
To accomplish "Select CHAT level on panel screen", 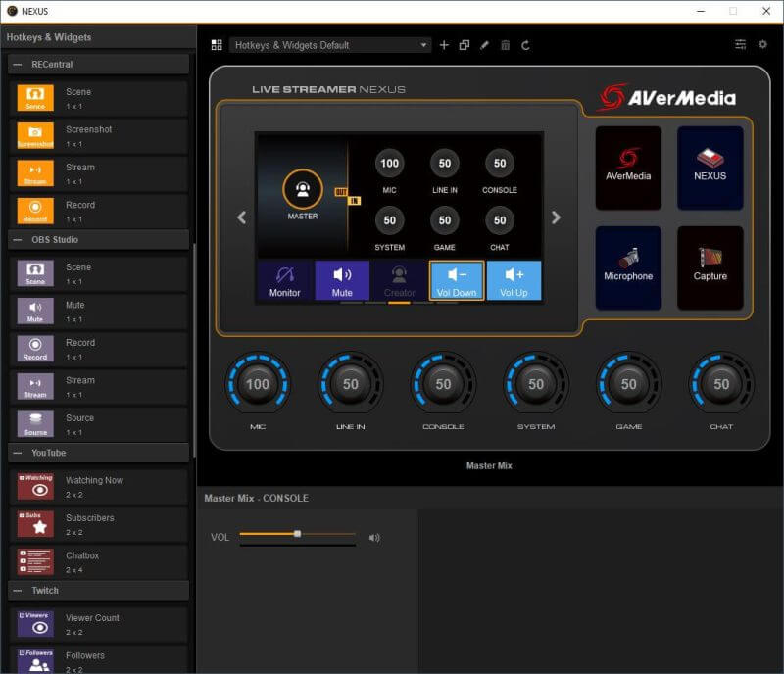I will click(500, 220).
